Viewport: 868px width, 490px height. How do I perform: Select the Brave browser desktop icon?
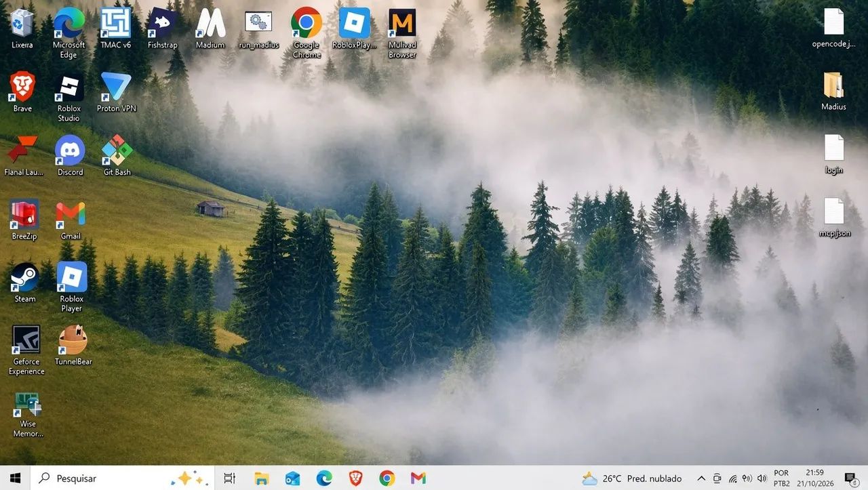point(22,92)
